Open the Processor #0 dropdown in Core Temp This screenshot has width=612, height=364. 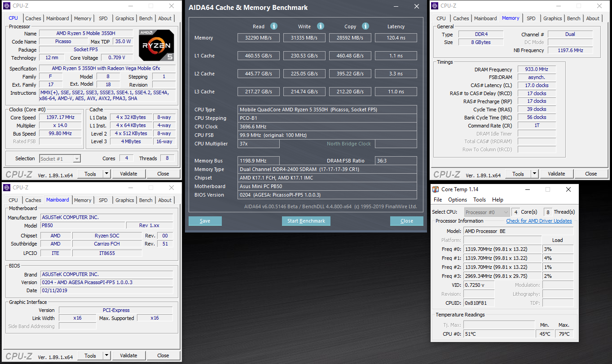pos(487,212)
